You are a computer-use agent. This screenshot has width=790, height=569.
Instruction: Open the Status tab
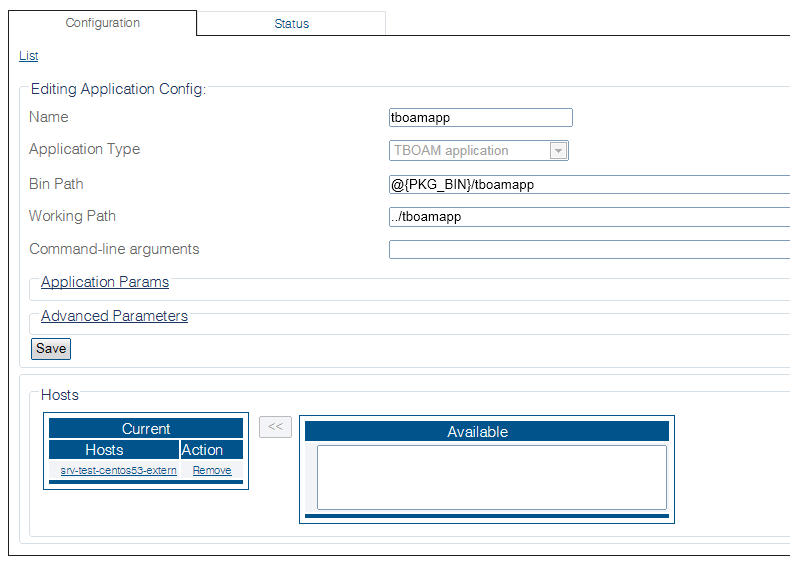click(x=291, y=24)
